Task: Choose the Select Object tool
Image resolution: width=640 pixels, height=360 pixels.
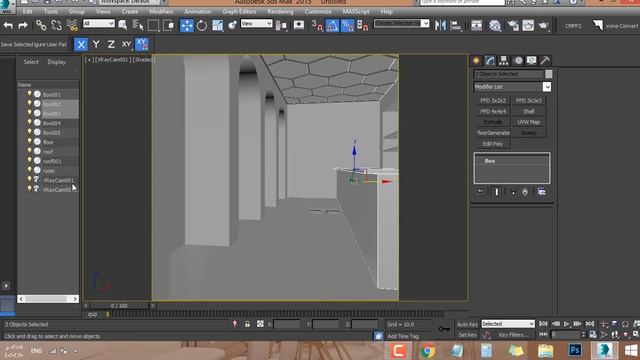Action: click(122, 25)
